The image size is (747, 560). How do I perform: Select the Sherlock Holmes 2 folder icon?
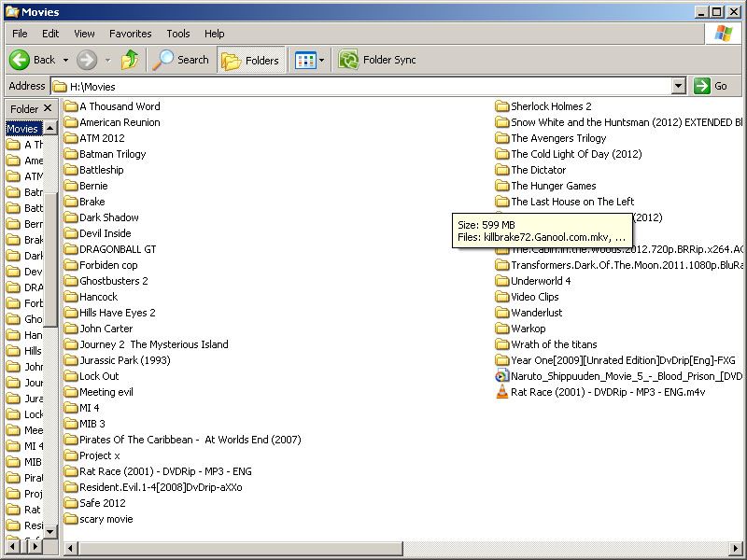click(502, 106)
